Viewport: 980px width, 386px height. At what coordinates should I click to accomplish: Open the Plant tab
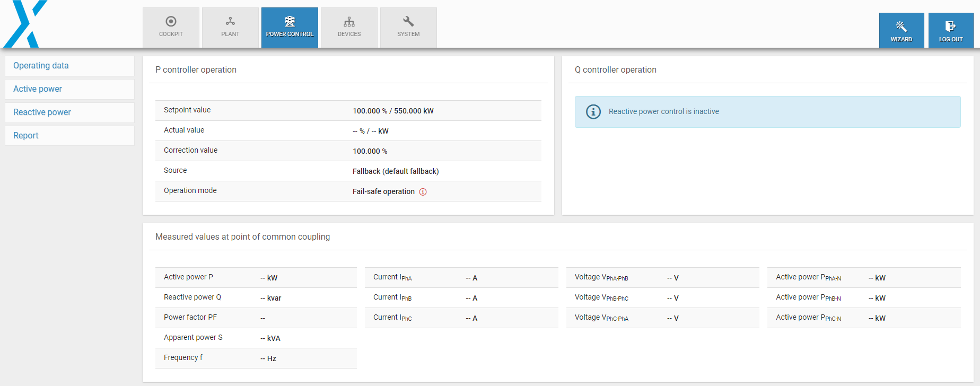(x=230, y=28)
